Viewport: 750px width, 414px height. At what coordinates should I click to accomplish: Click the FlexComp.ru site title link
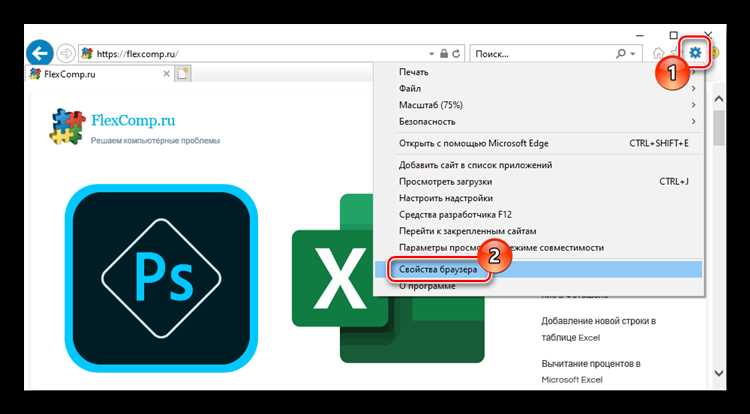pos(133,120)
